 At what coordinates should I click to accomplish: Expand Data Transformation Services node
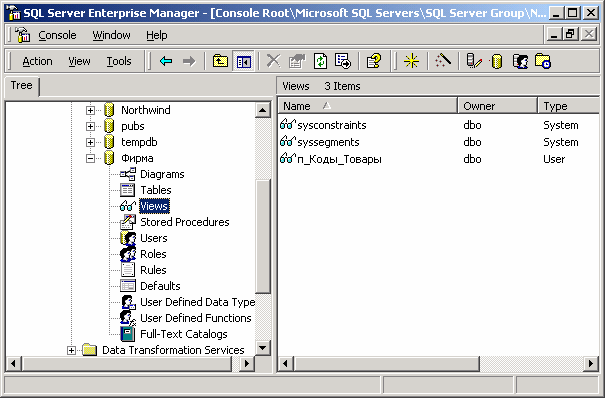click(x=71, y=350)
